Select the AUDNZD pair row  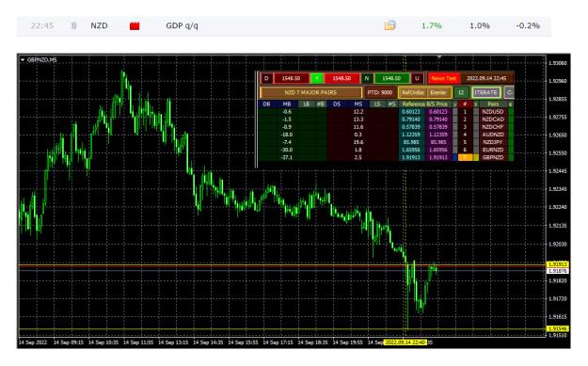pyautogui.click(x=493, y=135)
